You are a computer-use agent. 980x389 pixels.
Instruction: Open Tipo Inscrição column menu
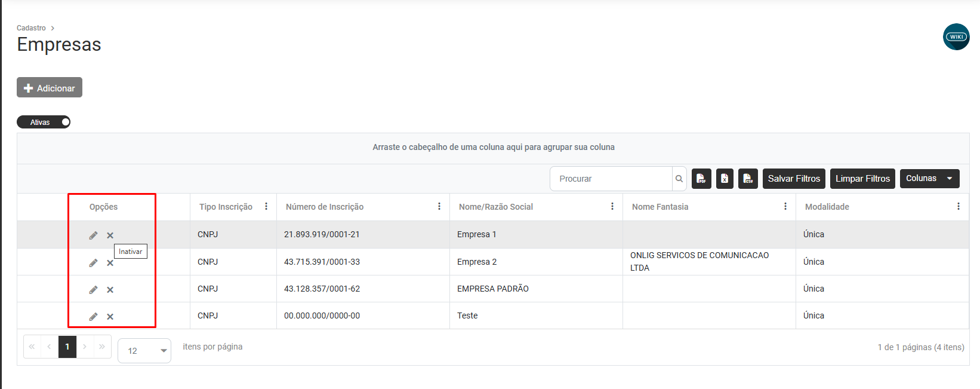[266, 207]
